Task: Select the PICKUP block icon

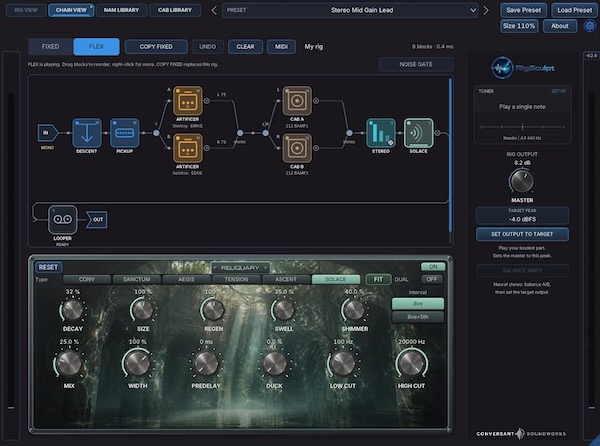Action: [125, 133]
